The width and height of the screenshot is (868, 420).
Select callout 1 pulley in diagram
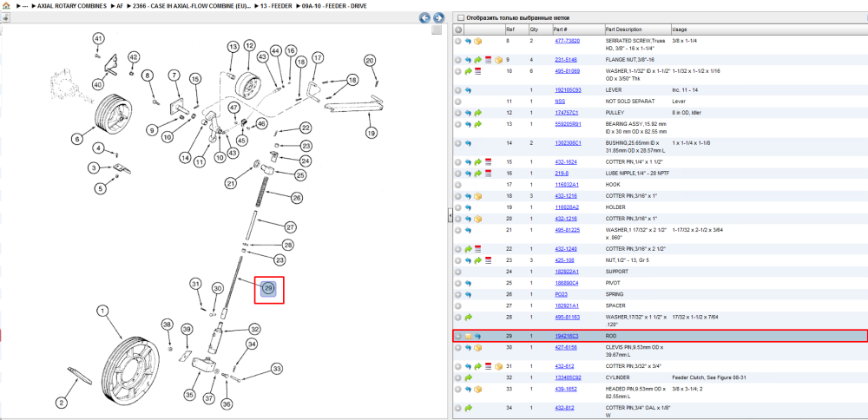[x=102, y=312]
